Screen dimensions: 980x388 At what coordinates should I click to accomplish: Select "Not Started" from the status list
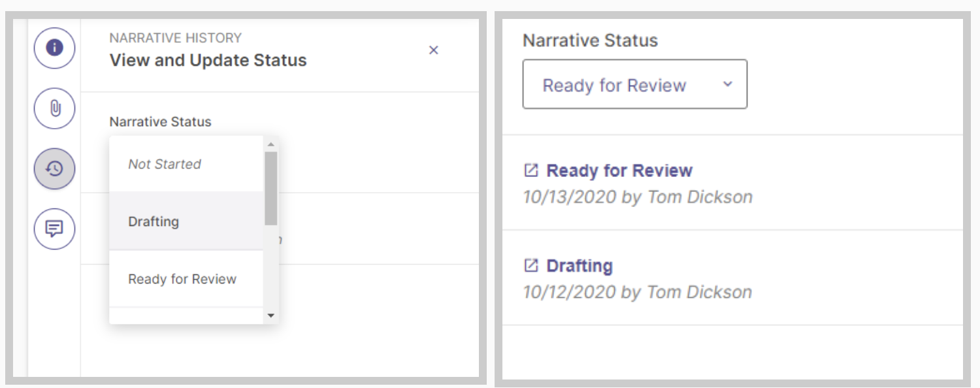tap(165, 164)
